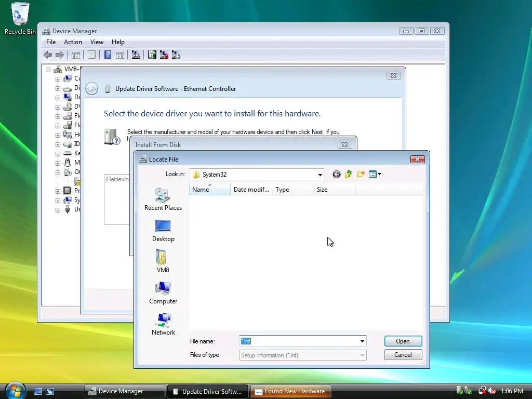Click Device Manager toolbar Back arrow
The image size is (532, 399).
pyautogui.click(x=48, y=55)
